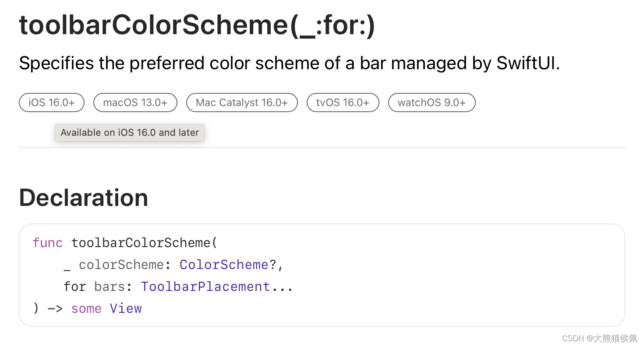
Task: Click the 'Available on iOS 16.0 and later' tooltip
Action: (130, 133)
